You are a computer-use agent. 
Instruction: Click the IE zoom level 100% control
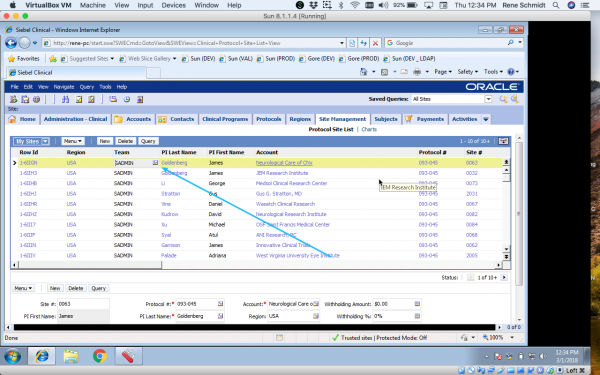click(x=497, y=338)
